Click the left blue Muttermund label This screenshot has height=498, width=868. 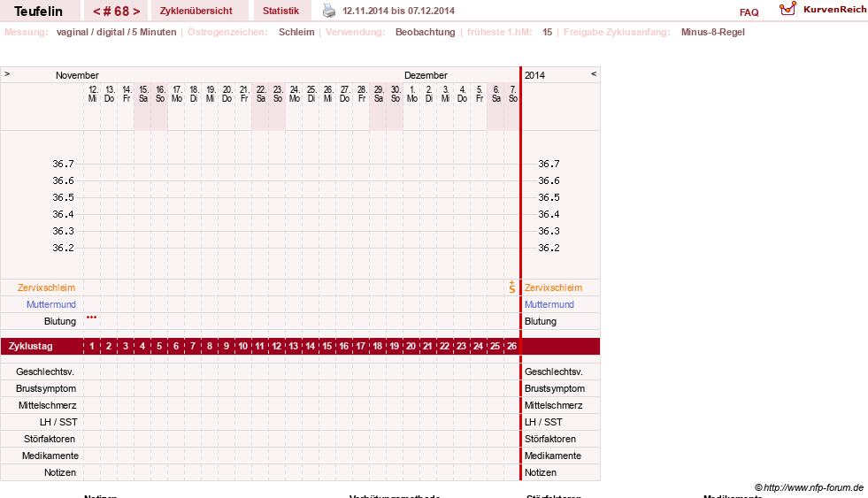click(51, 304)
